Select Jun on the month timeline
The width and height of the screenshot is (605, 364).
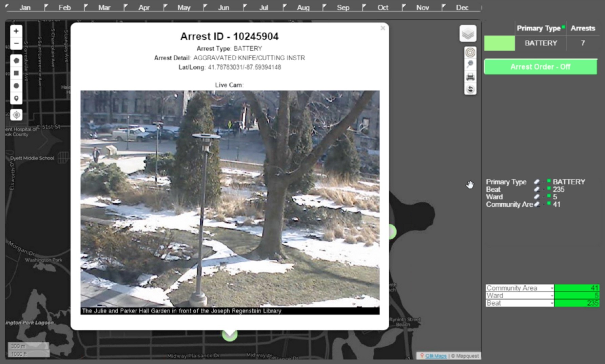(x=223, y=7)
